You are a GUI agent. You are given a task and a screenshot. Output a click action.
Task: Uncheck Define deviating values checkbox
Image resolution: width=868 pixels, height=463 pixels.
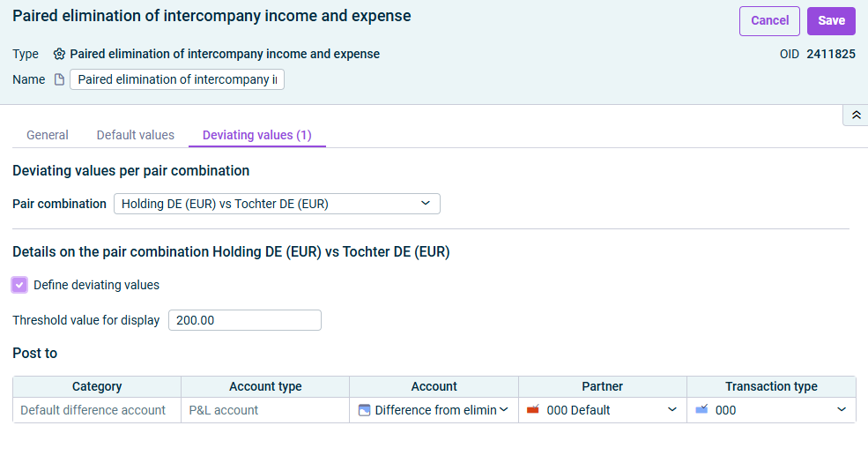(x=19, y=285)
